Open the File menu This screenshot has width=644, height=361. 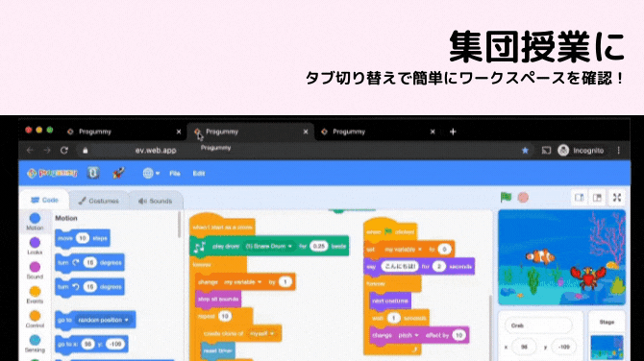[x=175, y=174]
